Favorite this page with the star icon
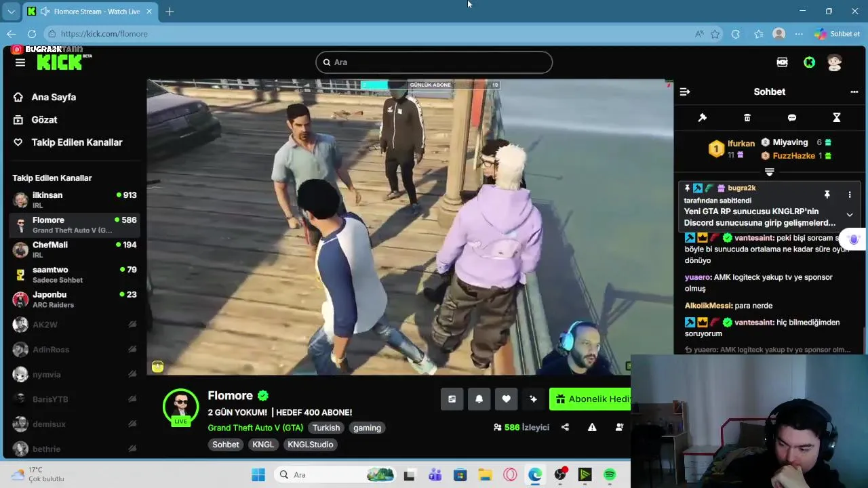Viewport: 868px width, 488px height. [715, 34]
